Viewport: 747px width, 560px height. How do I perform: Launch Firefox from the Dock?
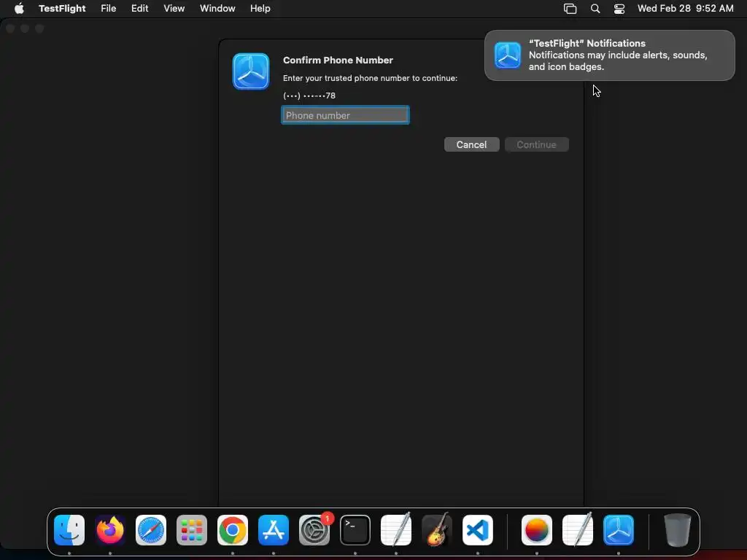point(110,529)
